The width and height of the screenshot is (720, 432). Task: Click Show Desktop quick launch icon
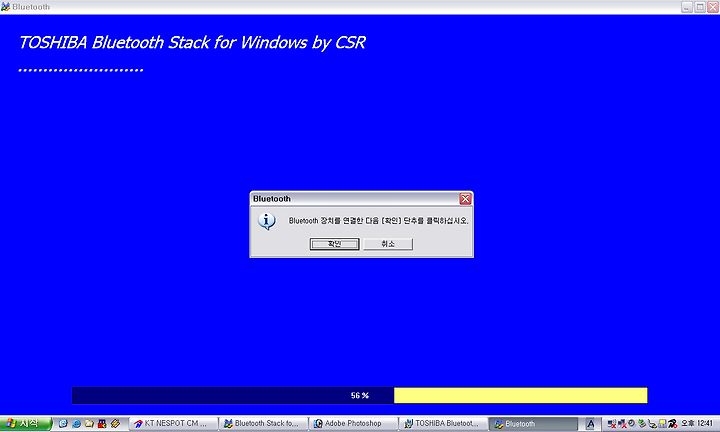click(x=63, y=423)
